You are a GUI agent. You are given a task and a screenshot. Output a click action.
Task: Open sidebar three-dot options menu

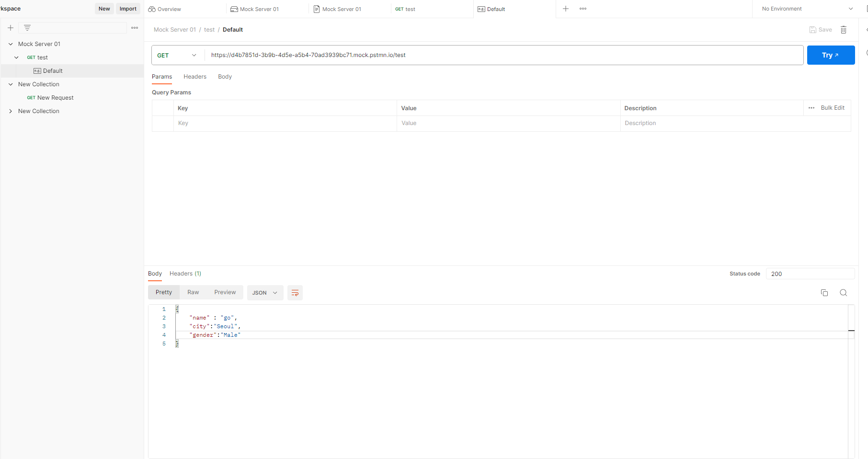point(135,28)
